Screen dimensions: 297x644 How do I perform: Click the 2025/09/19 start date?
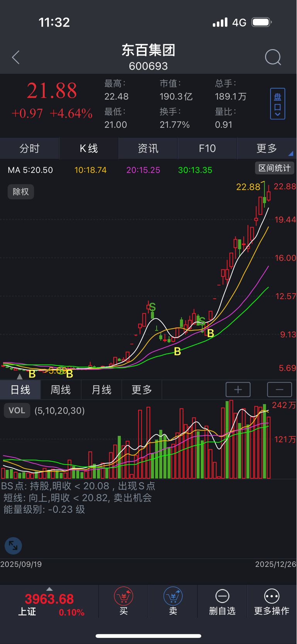click(21, 564)
